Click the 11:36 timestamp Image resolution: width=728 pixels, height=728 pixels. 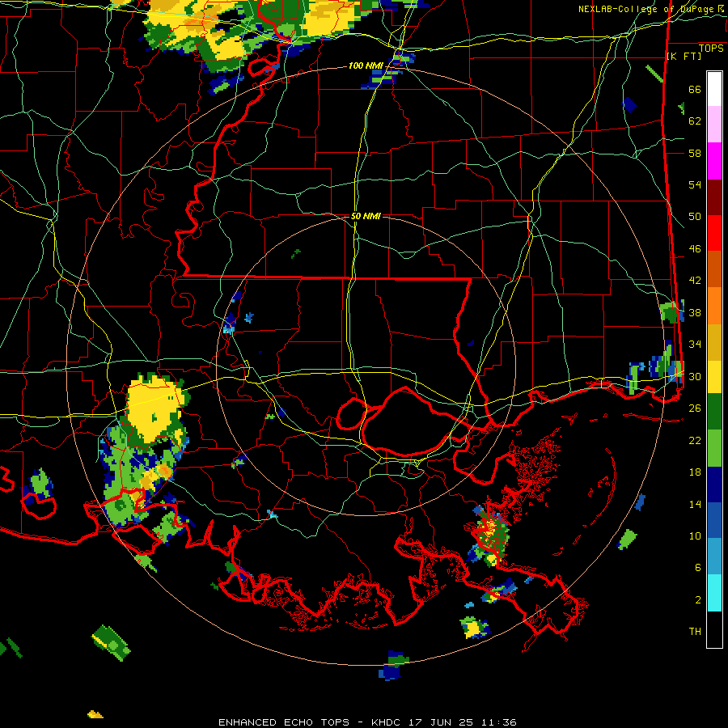coord(497,722)
